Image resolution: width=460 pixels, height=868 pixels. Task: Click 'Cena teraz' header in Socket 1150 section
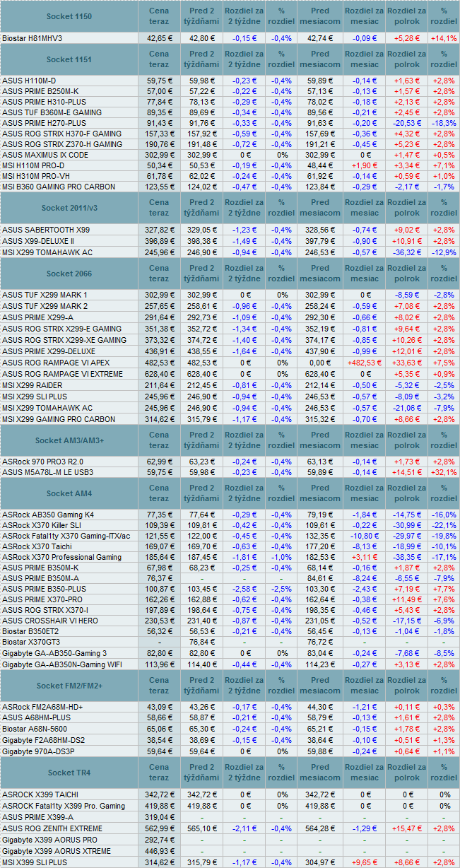(x=159, y=16)
